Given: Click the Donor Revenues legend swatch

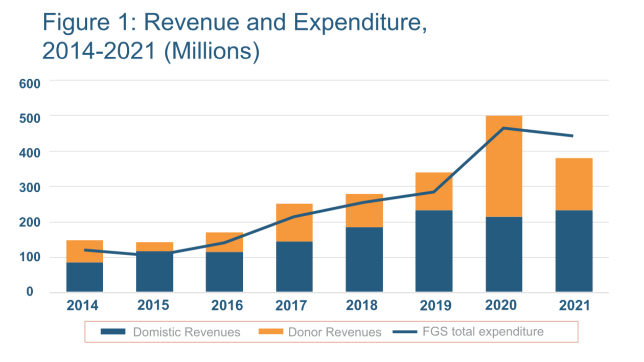Looking at the screenshot, I should pyautogui.click(x=271, y=332).
